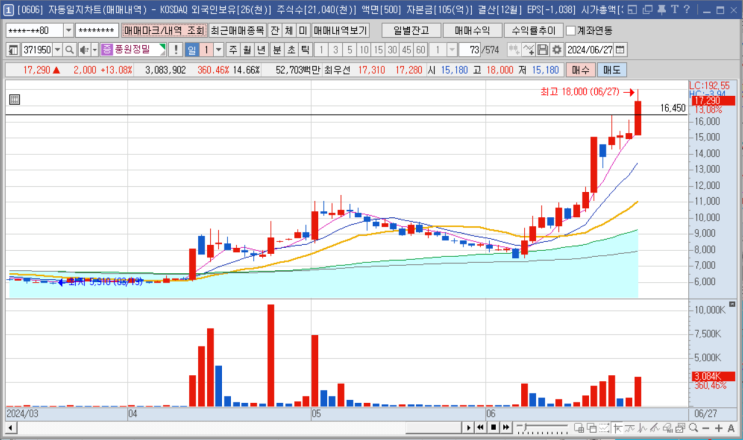This screenshot has width=743, height=440.
Task: Select the 초 second period toggle
Action: 291,50
